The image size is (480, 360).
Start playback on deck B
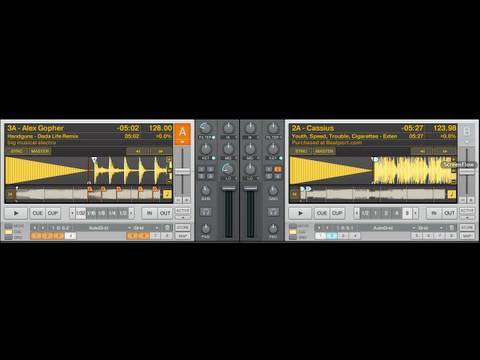(x=300, y=213)
